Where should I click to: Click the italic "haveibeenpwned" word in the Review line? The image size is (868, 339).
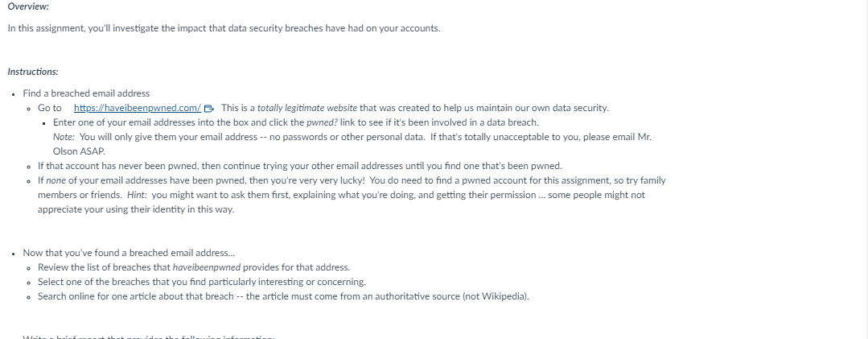tap(207, 267)
